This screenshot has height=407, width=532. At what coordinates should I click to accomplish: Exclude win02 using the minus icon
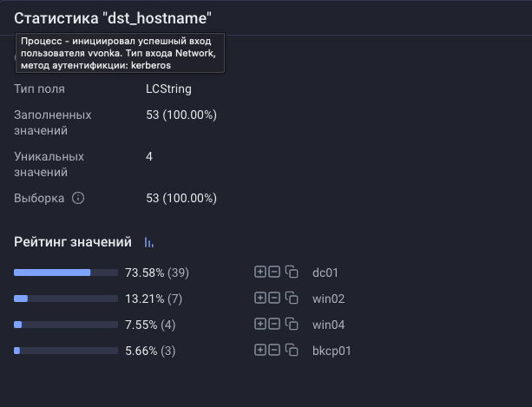tap(273, 299)
